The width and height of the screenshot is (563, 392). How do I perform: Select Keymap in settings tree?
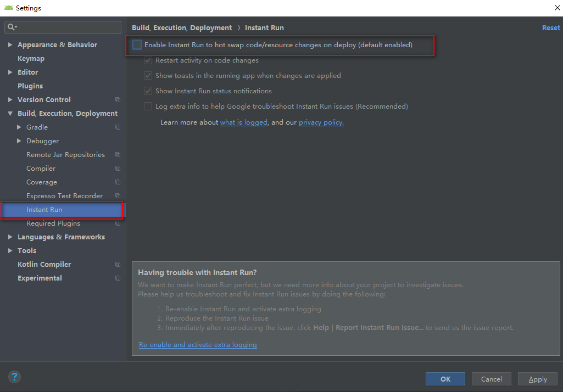[31, 59]
